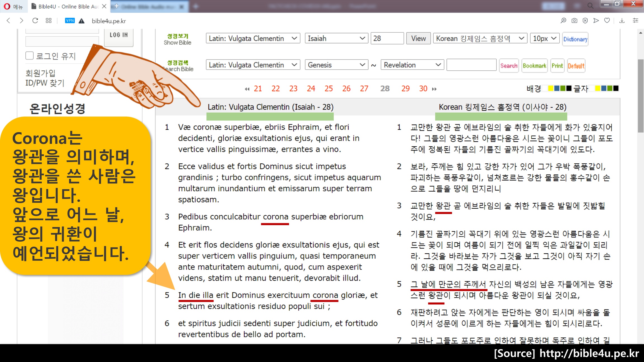Click the View button

pyautogui.click(x=418, y=39)
